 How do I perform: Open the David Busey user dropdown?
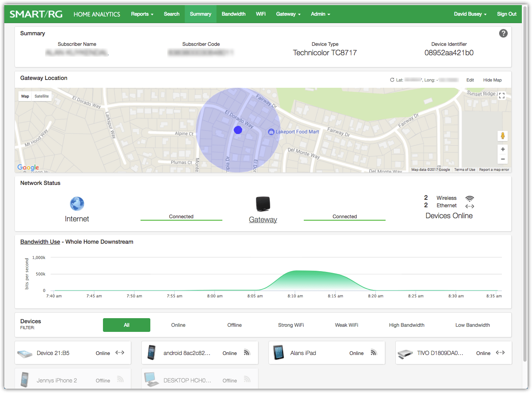point(470,14)
